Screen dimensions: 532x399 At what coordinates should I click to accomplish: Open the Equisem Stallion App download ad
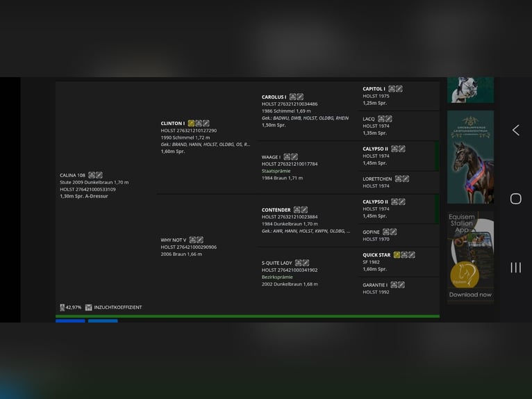[470, 257]
